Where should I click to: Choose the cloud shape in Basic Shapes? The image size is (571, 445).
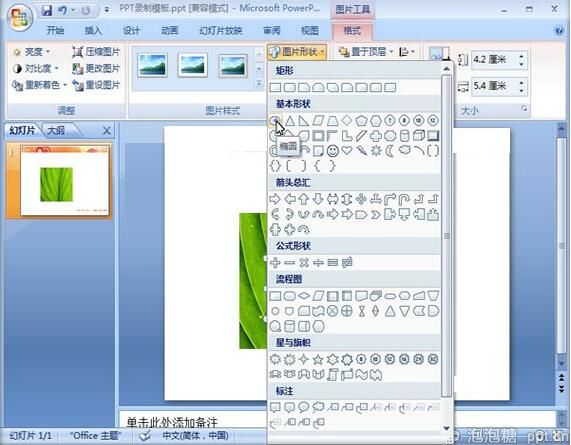[x=404, y=150]
